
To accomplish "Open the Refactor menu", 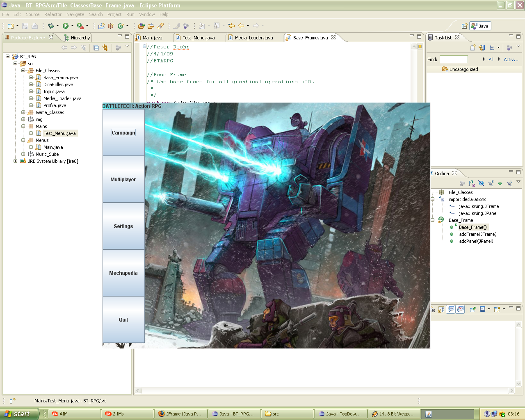I will click(x=53, y=14).
